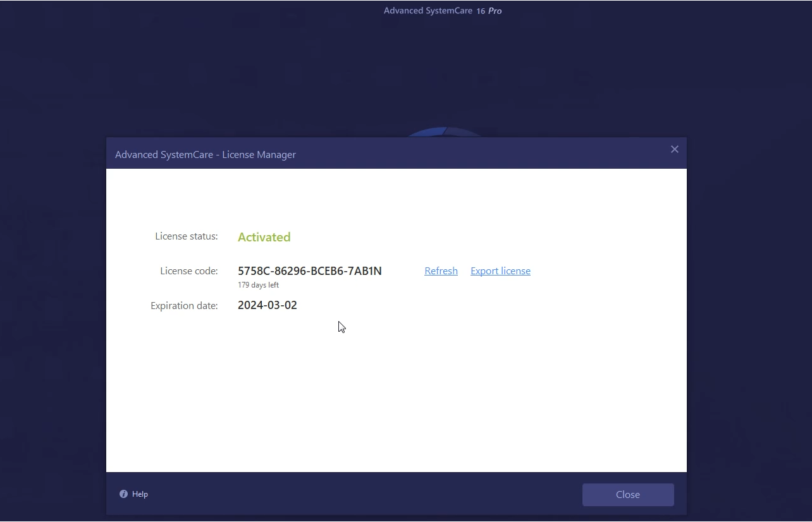Click the 179 days left text

point(259,285)
